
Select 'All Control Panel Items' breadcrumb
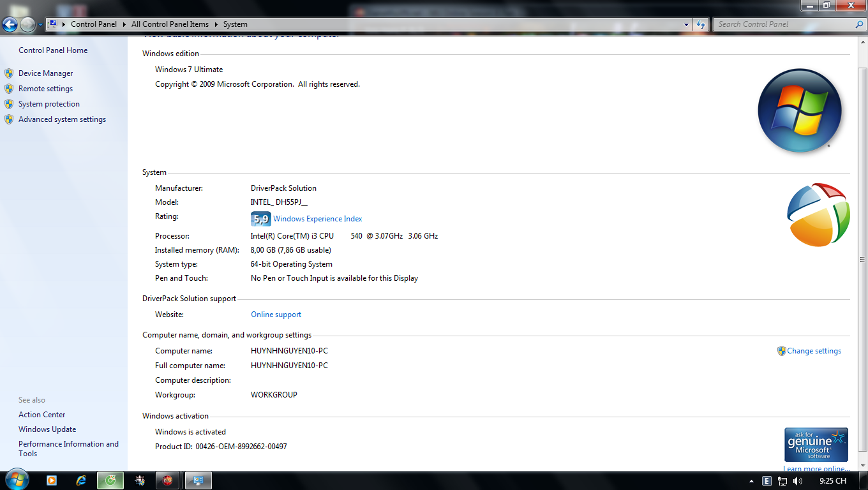pos(170,24)
